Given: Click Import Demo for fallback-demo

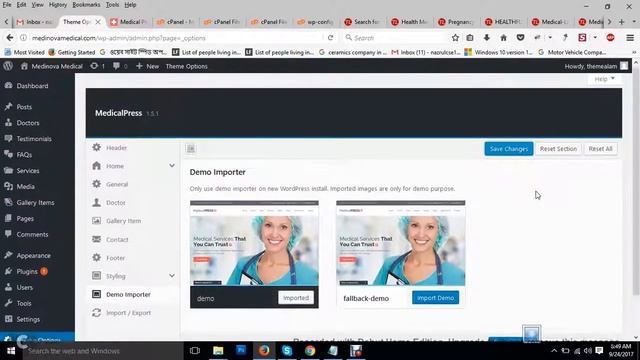Looking at the screenshot, I should pos(436,298).
